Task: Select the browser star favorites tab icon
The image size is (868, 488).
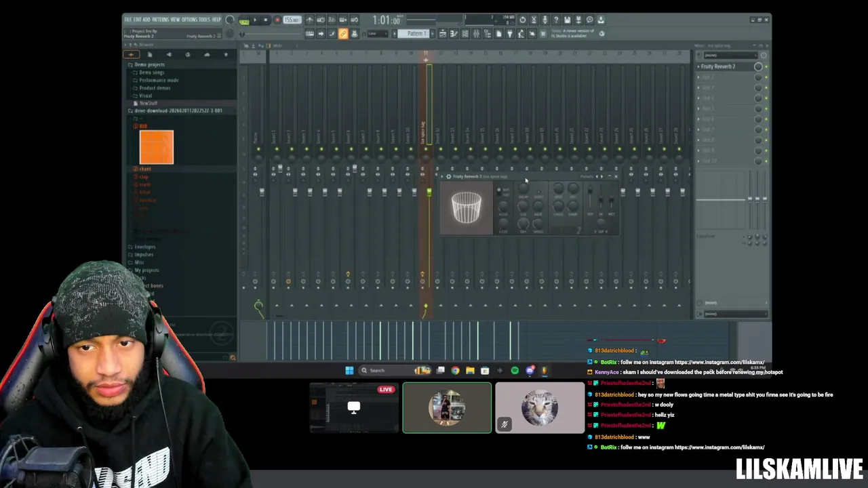Action: [226, 54]
